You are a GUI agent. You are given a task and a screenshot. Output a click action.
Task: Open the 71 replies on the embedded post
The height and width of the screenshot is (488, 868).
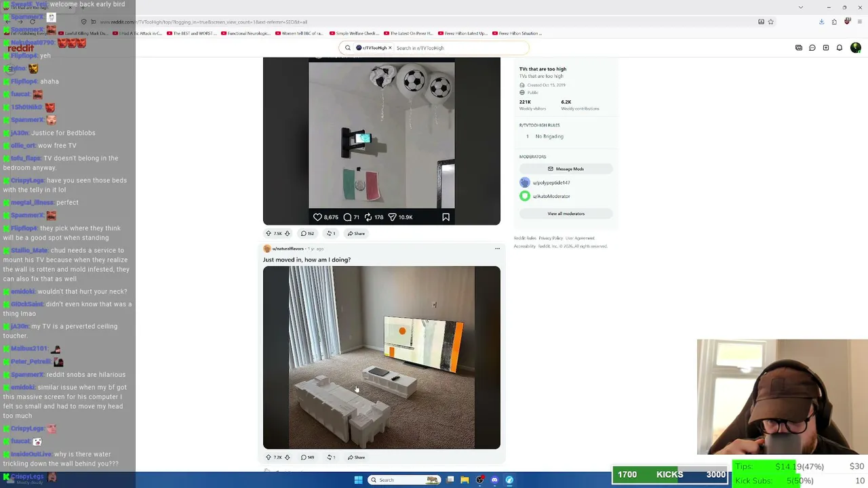tap(347, 217)
